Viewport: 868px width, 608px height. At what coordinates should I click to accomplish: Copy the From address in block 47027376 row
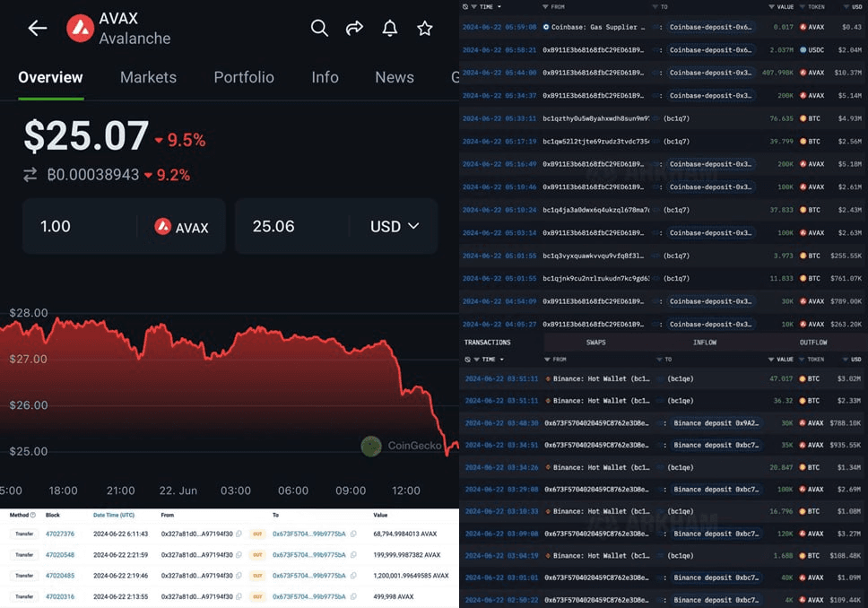coord(239,534)
